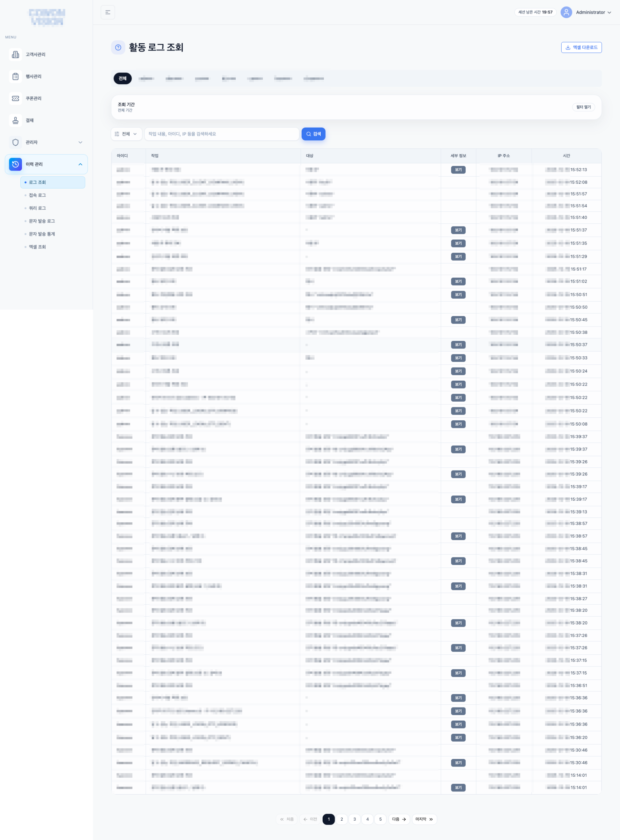This screenshot has height=840, width=620.
Task: Click the 쿠폰관리 ticket icon
Action: [x=15, y=98]
